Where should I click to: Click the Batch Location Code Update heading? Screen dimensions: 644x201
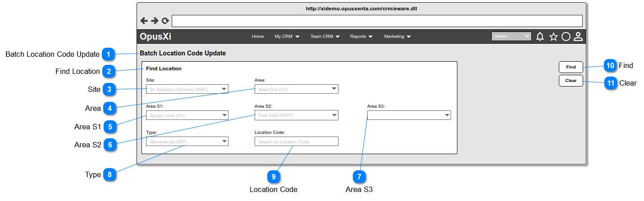click(183, 53)
